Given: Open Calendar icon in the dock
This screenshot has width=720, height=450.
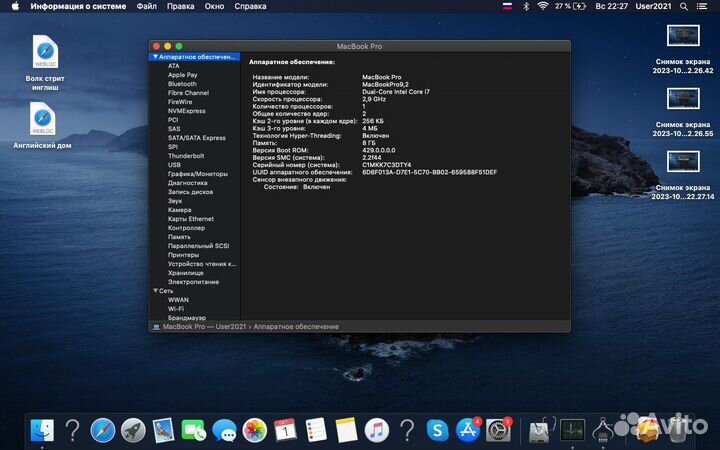Looking at the screenshot, I should coord(285,430).
